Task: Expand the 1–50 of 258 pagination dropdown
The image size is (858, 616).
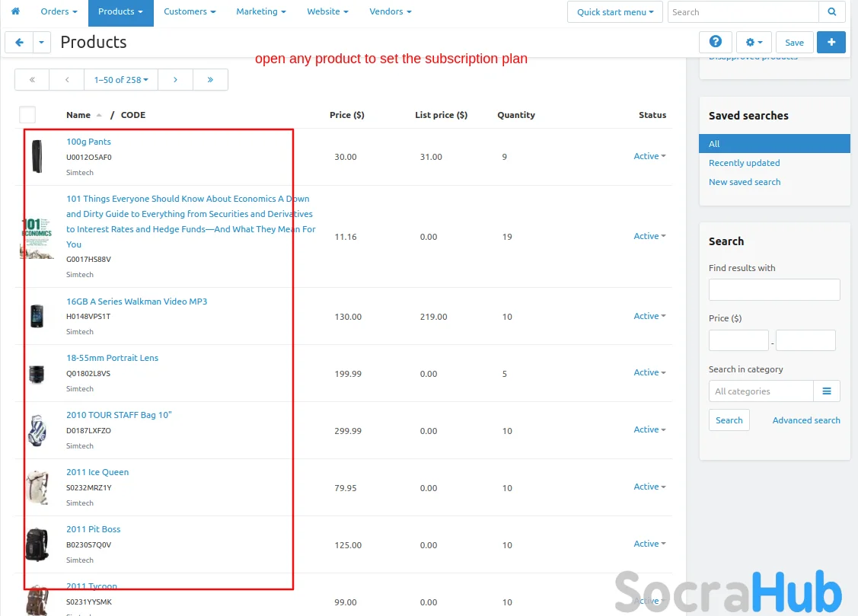Action: point(121,79)
